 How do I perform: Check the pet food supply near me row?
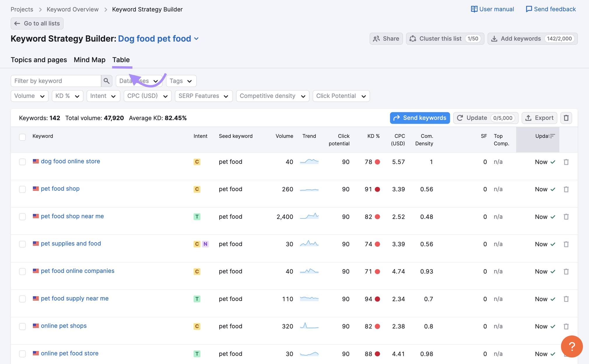point(22,299)
